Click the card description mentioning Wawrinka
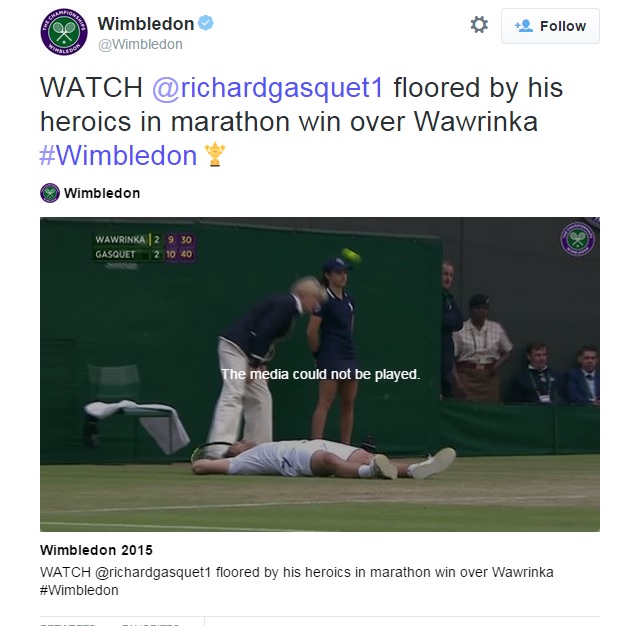Viewport: 640px width, 626px height. pyautogui.click(x=297, y=572)
